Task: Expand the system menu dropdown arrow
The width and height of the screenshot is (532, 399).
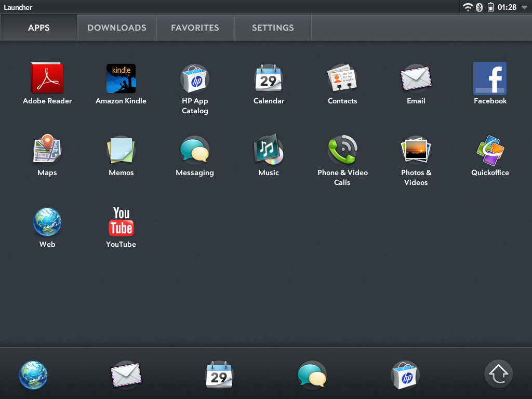Action: click(524, 7)
